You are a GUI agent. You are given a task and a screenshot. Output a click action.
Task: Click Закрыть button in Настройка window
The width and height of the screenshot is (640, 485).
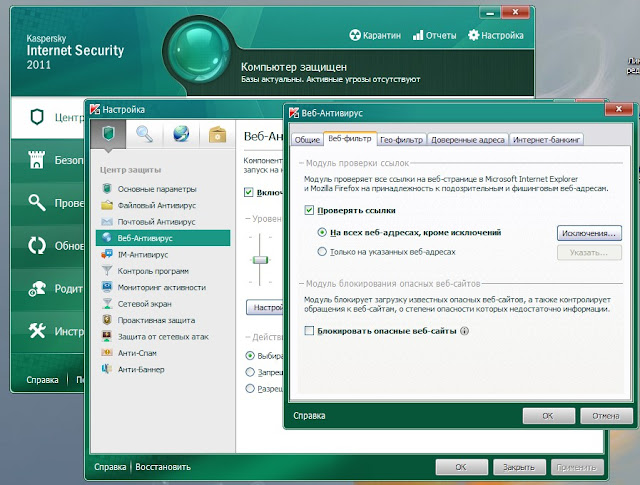[x=519, y=467]
